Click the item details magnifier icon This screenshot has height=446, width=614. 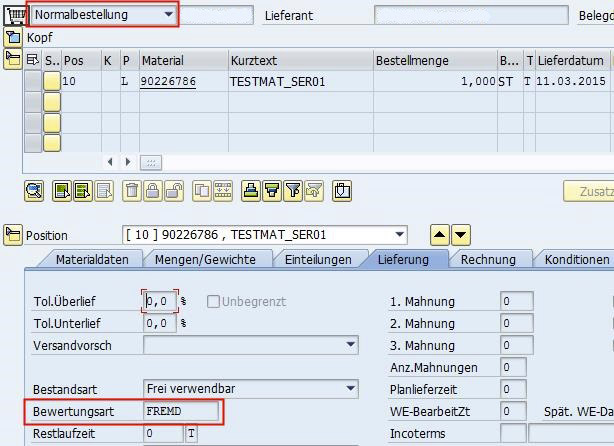coord(35,191)
